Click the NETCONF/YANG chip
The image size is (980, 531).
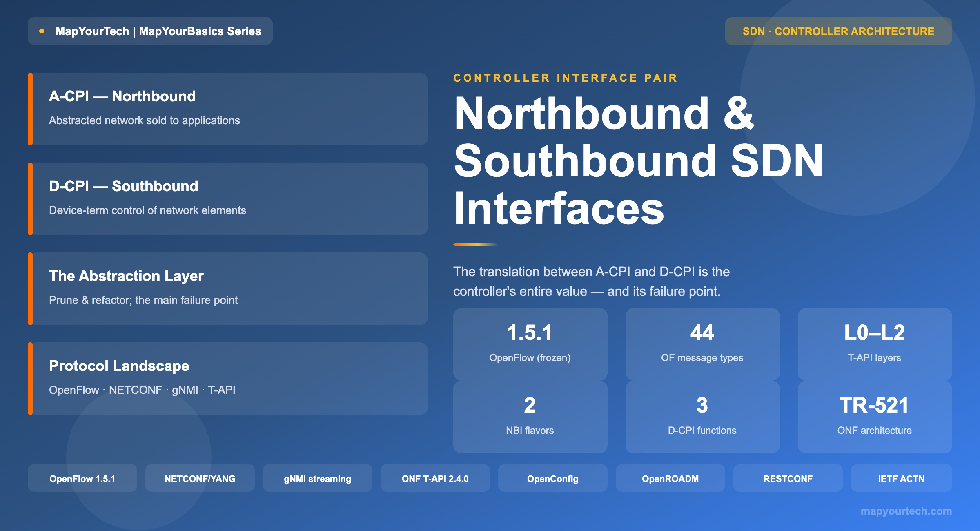coord(200,478)
